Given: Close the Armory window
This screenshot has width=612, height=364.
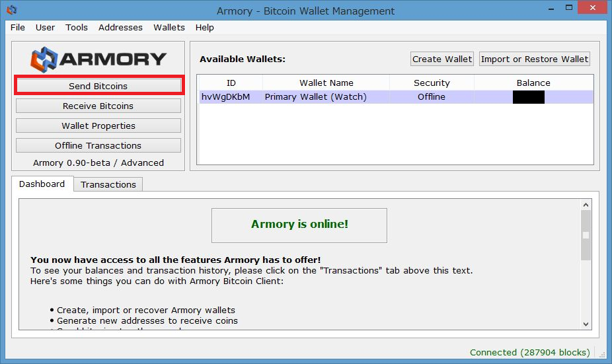Looking at the screenshot, I should tap(592, 7).
